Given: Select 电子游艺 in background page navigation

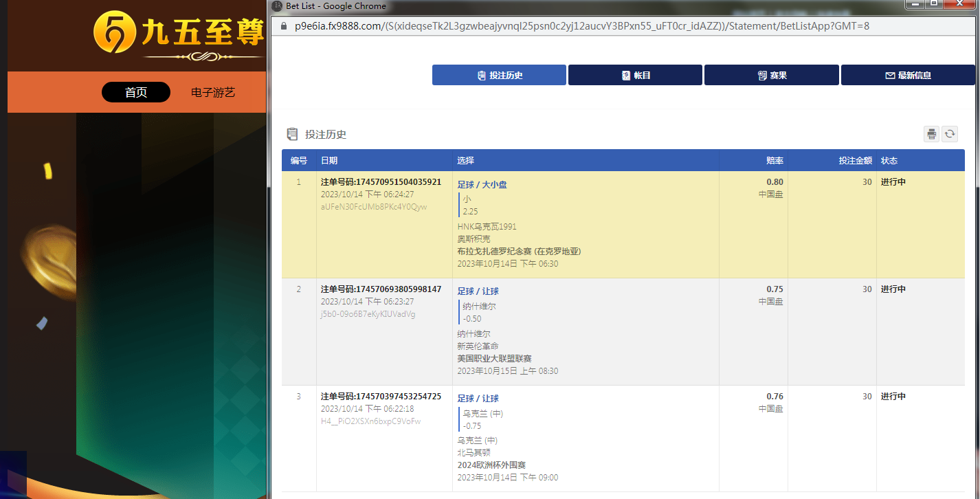Looking at the screenshot, I should pos(213,92).
